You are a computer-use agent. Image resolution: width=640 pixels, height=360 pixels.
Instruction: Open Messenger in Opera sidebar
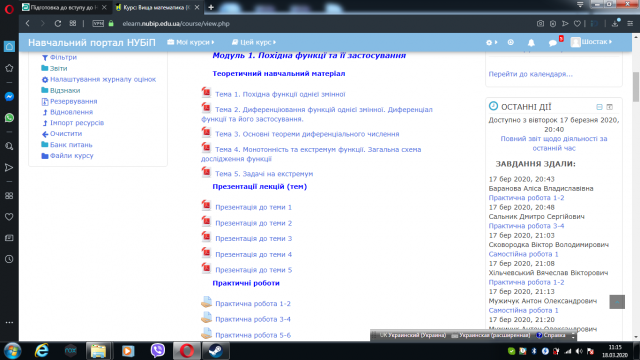(x=9, y=96)
